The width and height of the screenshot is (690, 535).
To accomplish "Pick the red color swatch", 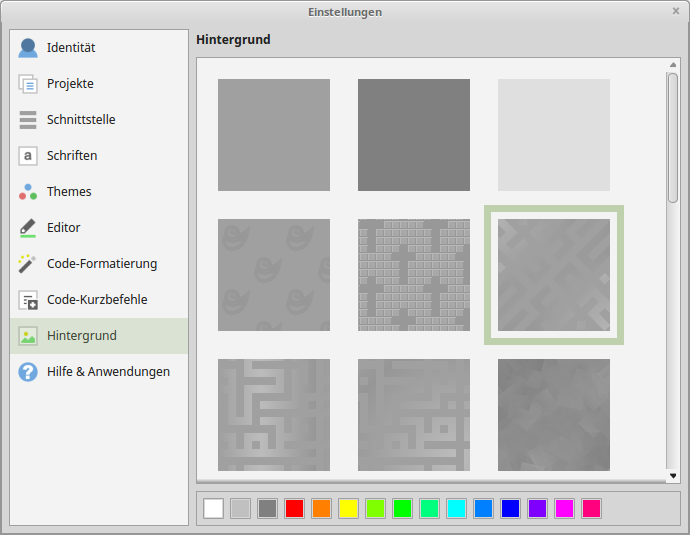I will [x=294, y=508].
